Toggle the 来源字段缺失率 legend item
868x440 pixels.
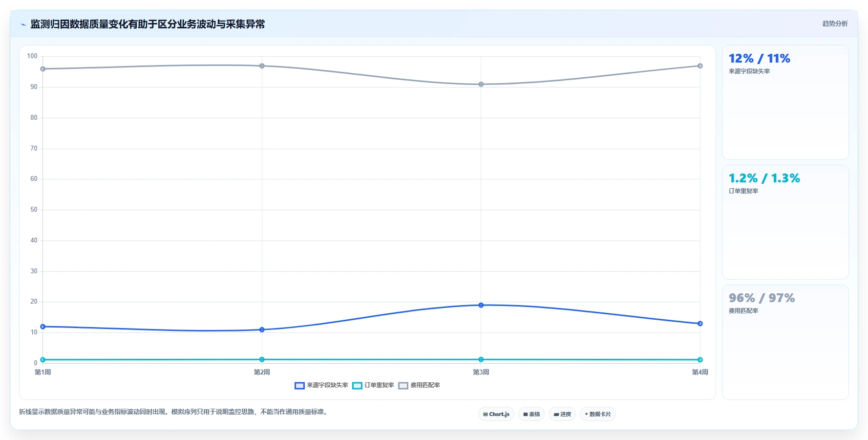pos(321,385)
